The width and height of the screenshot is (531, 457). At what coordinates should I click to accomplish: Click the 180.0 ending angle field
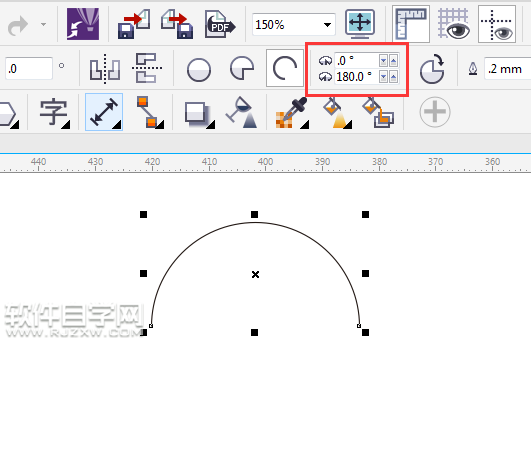356,77
